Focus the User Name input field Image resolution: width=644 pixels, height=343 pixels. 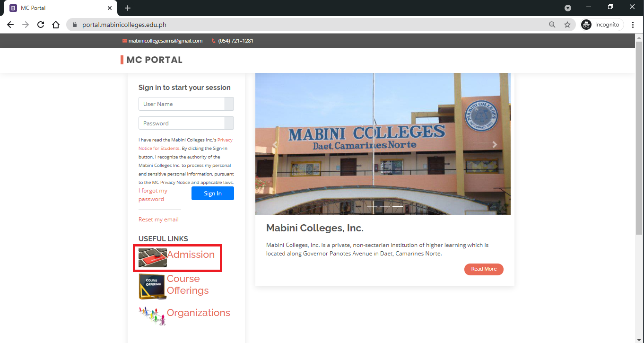coord(182,104)
